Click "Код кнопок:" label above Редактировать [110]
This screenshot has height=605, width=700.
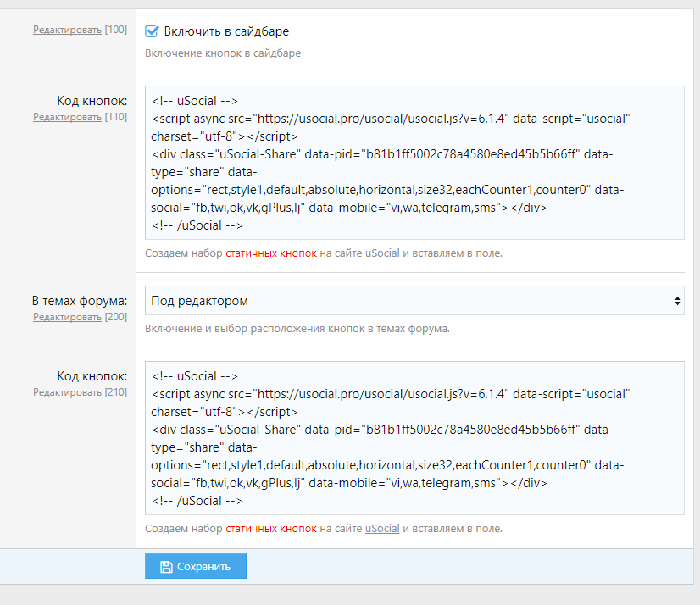[92, 101]
